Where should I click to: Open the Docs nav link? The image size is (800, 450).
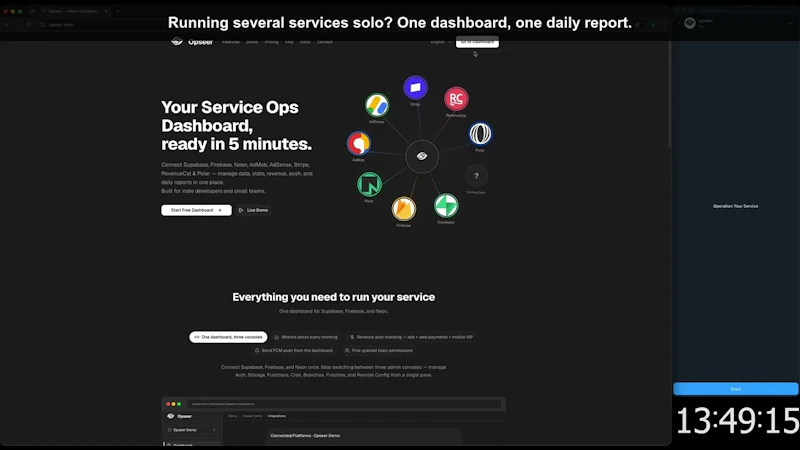[305, 42]
